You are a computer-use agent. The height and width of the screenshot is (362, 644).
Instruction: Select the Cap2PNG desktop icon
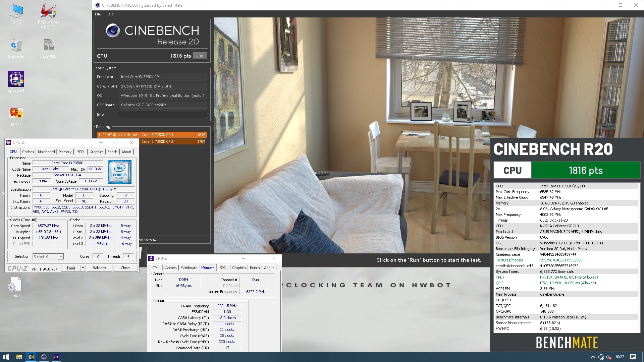coord(48,48)
